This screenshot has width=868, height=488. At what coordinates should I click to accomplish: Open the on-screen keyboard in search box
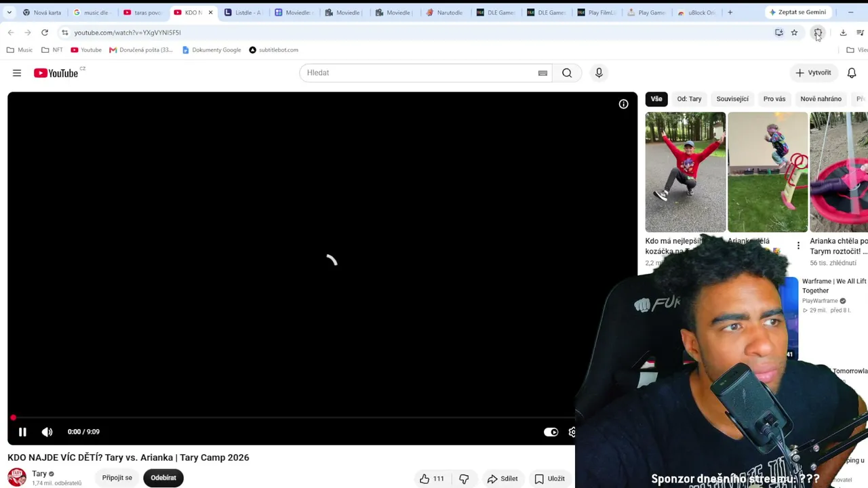(542, 73)
